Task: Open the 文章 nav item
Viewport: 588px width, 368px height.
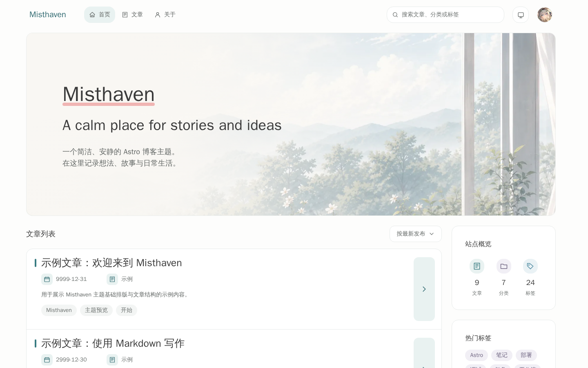Action: (x=132, y=15)
